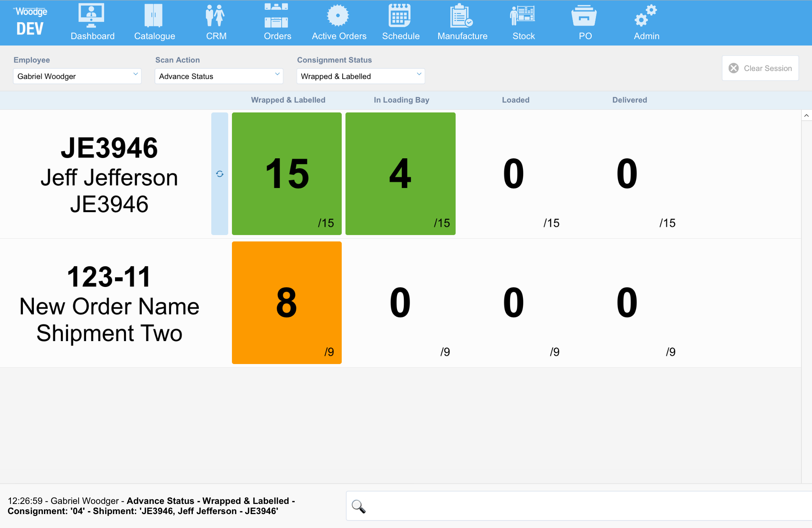Open the Manufacture clipboard icon
812x528 pixels.
click(462, 16)
